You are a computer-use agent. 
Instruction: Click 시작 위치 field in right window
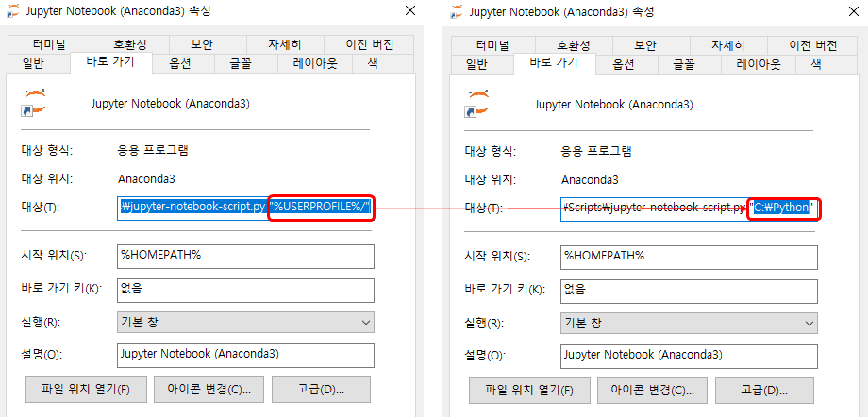(689, 257)
